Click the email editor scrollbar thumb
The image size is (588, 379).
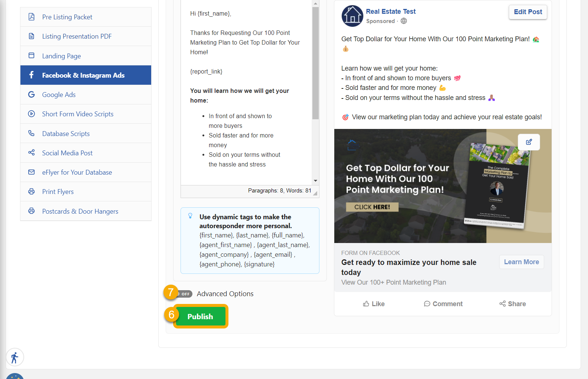click(x=315, y=63)
